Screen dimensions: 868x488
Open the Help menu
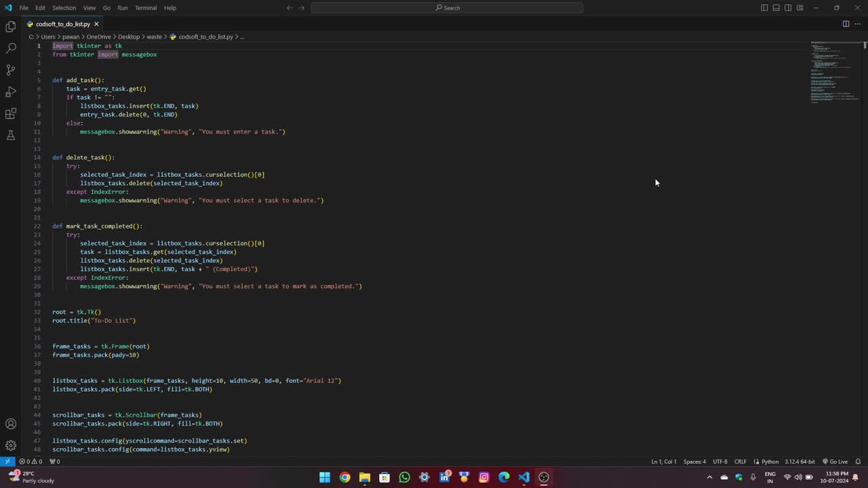coord(170,7)
